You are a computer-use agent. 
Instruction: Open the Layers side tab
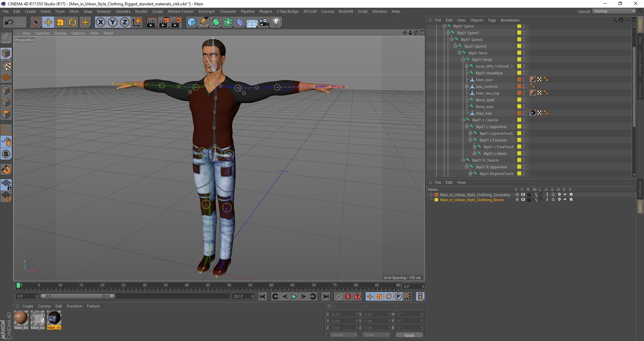click(640, 207)
